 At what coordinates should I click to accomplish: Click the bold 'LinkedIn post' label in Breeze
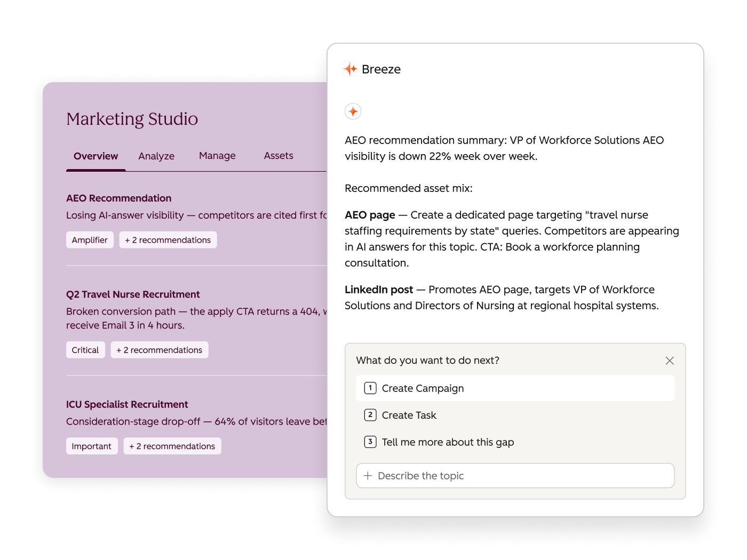tap(379, 290)
